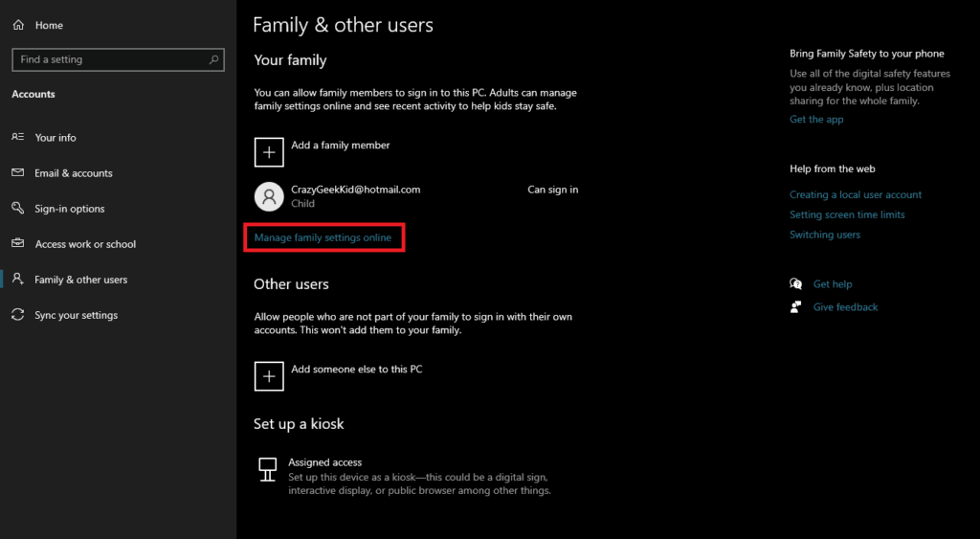Open Manage family settings online link

[x=323, y=237]
